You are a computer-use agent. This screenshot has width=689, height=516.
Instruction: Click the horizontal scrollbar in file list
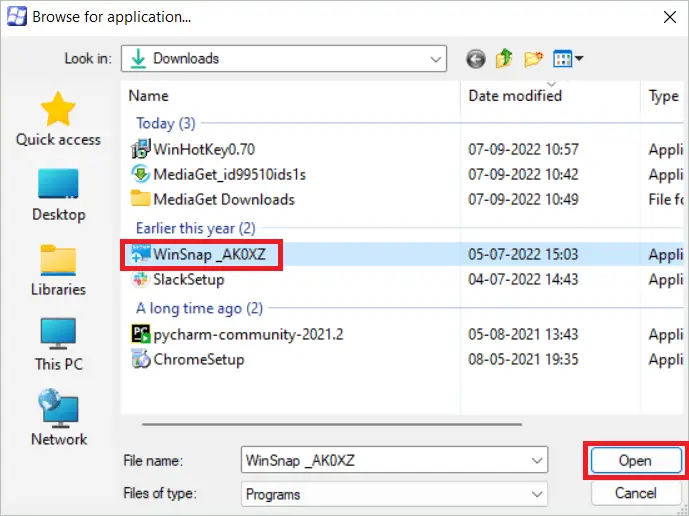click(x=332, y=425)
